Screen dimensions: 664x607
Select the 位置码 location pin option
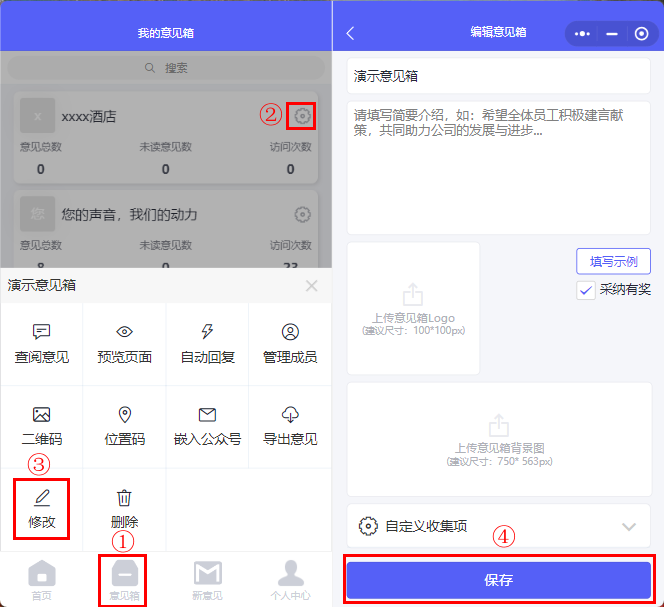tap(124, 427)
